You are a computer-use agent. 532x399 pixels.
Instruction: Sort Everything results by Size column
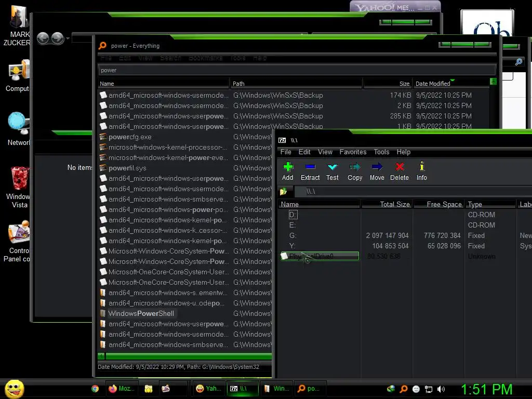[388, 84]
